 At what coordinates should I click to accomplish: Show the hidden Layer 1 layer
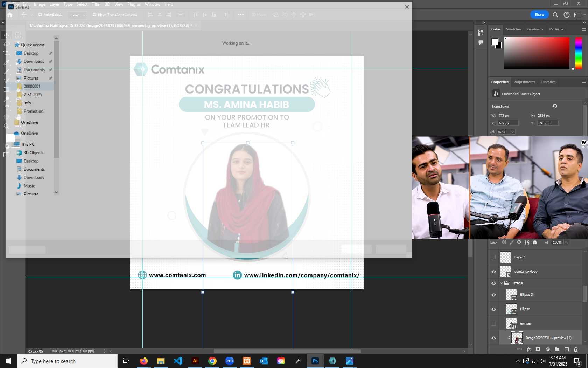pyautogui.click(x=493, y=257)
